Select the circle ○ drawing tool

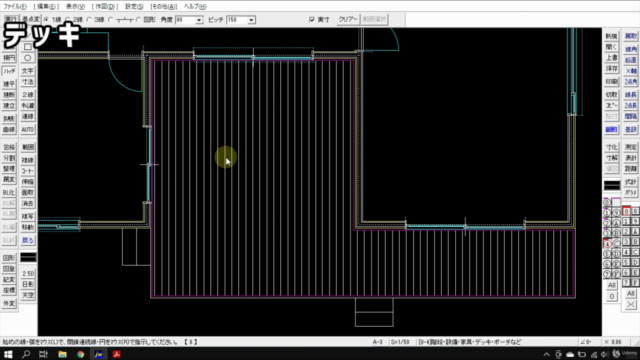28,58
